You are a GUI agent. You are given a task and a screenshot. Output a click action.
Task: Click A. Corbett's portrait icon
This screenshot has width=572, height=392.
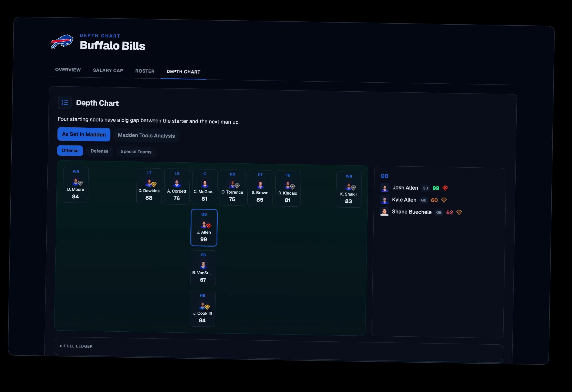click(x=177, y=183)
